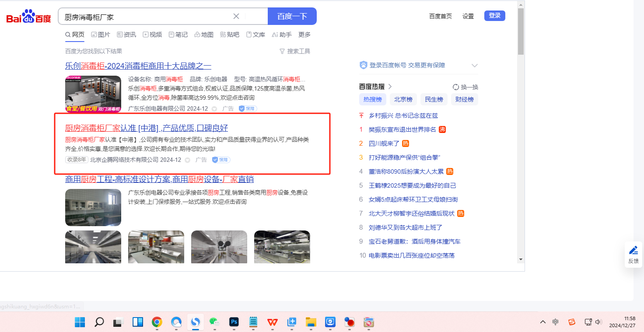Open the 更多 search categories menu

click(304, 35)
